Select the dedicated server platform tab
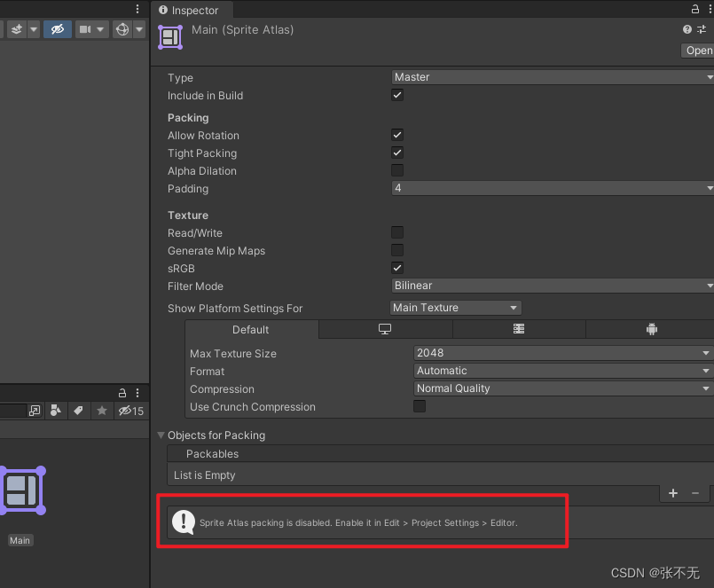The width and height of the screenshot is (714, 588). tap(519, 329)
